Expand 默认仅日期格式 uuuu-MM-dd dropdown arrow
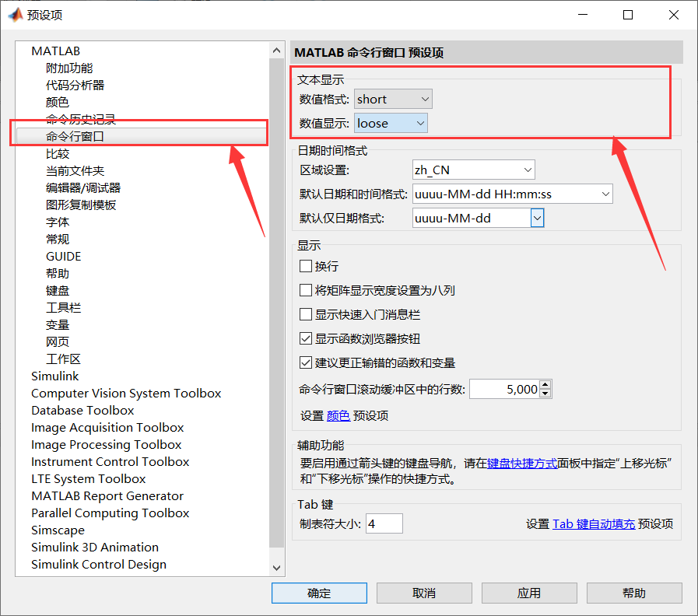This screenshot has width=698, height=616. [537, 218]
